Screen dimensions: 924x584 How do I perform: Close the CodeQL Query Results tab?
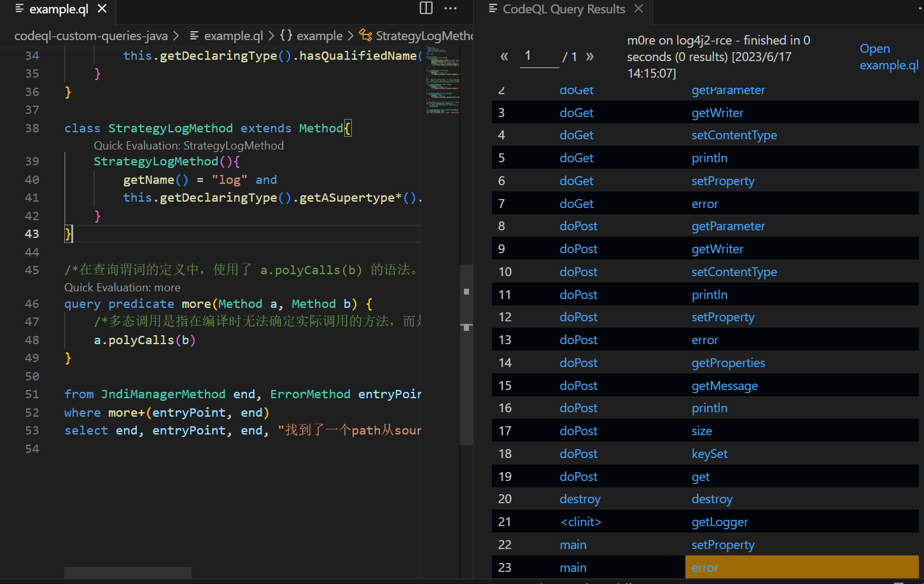[638, 9]
